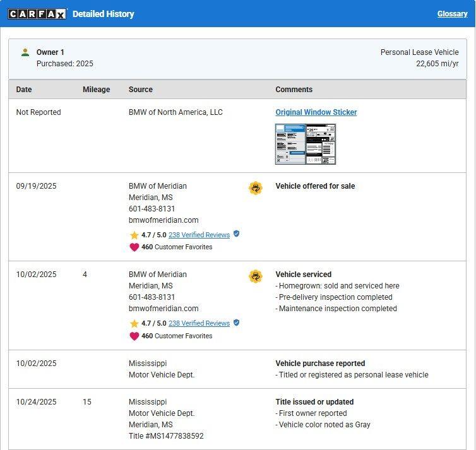
Task: Click 'Personal Lease Vehicle' label
Action: [420, 52]
